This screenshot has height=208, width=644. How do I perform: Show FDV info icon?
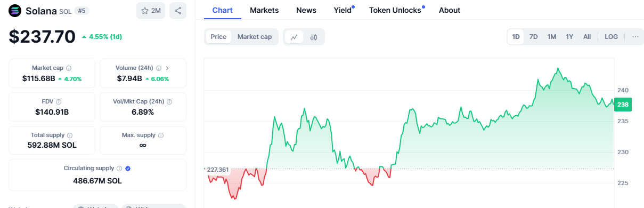[59, 102]
